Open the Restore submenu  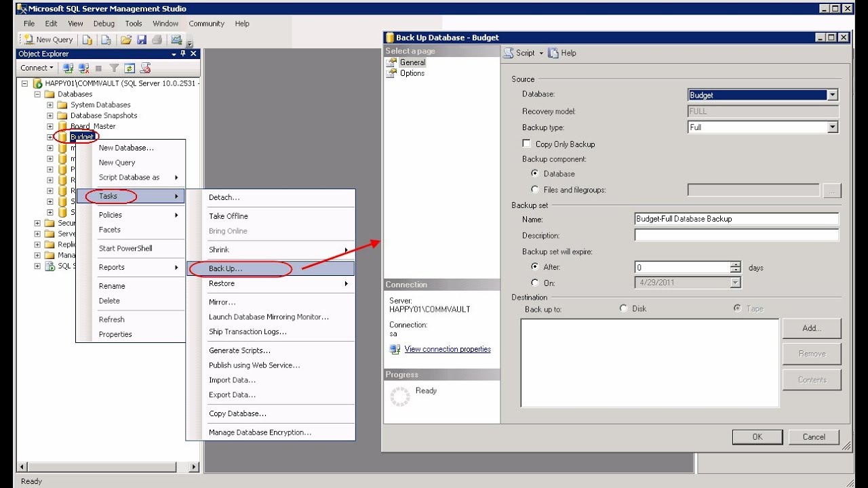(x=270, y=283)
